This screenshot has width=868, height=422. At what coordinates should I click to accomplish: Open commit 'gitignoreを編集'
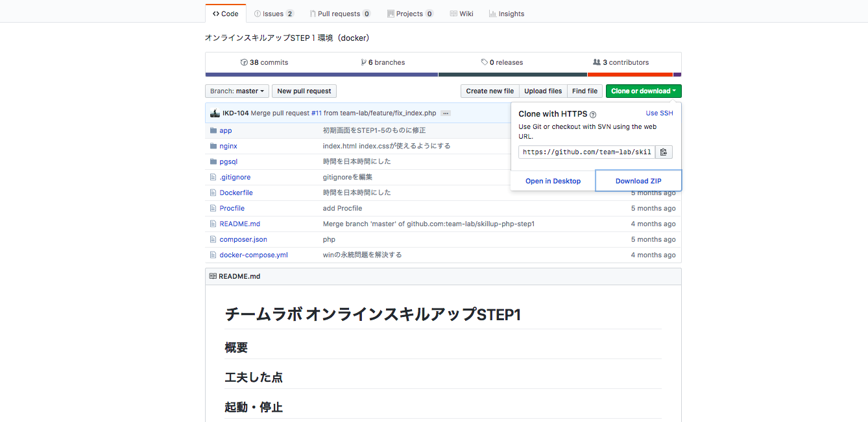point(348,177)
